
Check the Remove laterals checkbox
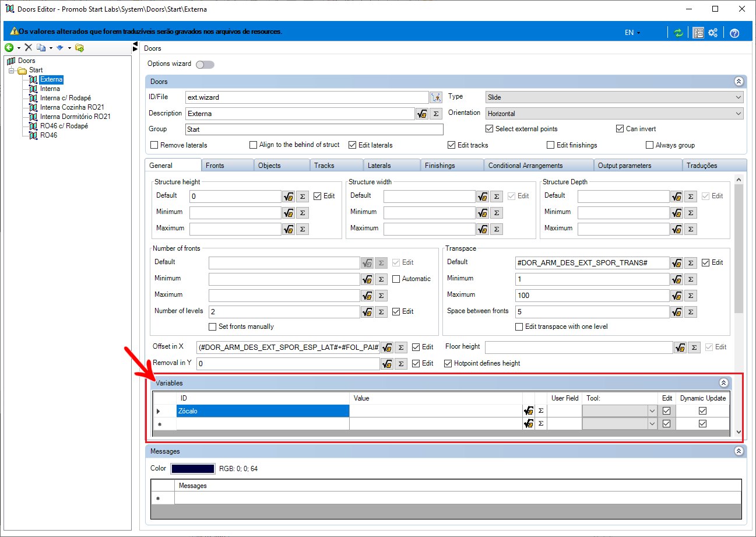point(154,145)
